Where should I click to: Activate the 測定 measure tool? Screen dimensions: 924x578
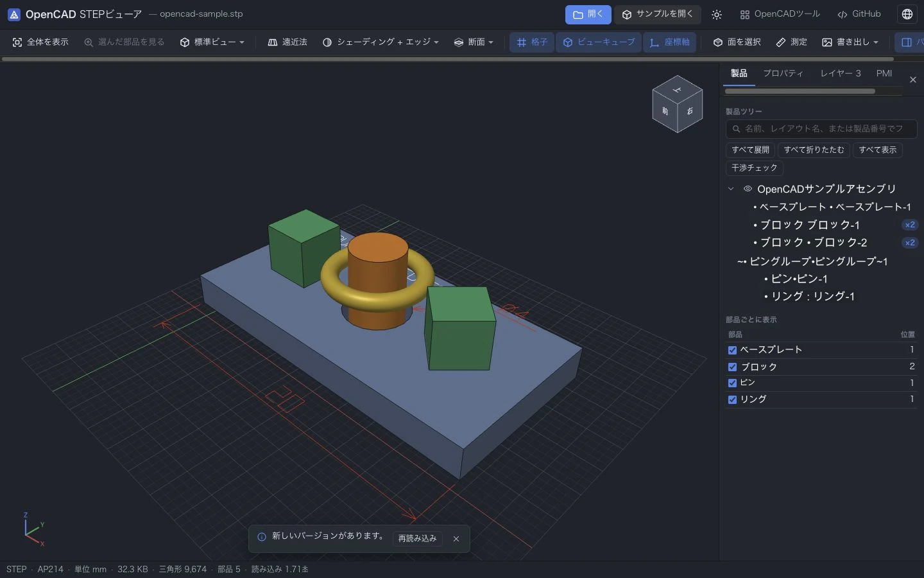791,42
